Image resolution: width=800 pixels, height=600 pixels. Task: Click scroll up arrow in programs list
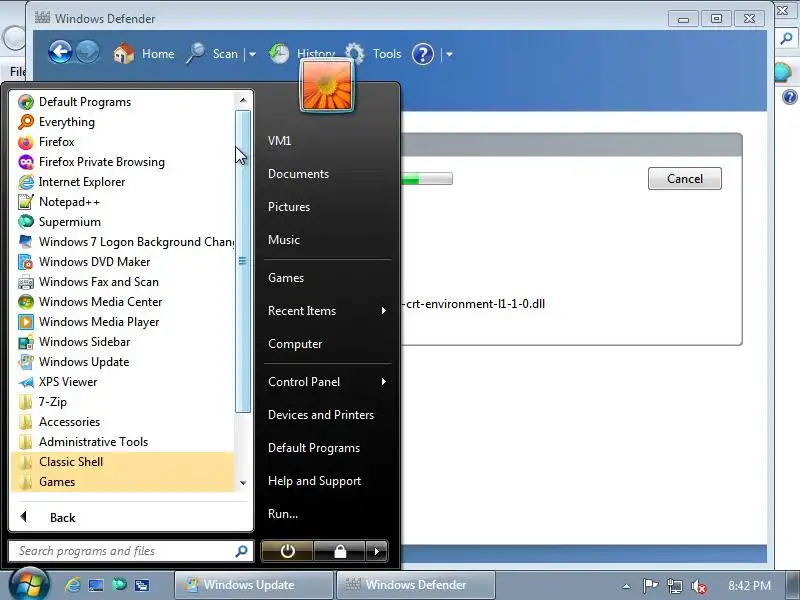243,100
